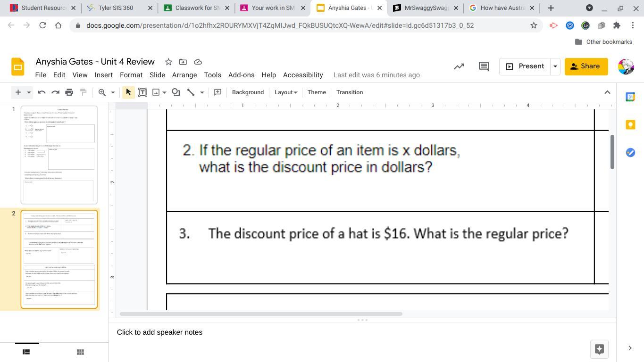644x362 pixels.
Task: Select the Line tool
Action: pos(191,92)
